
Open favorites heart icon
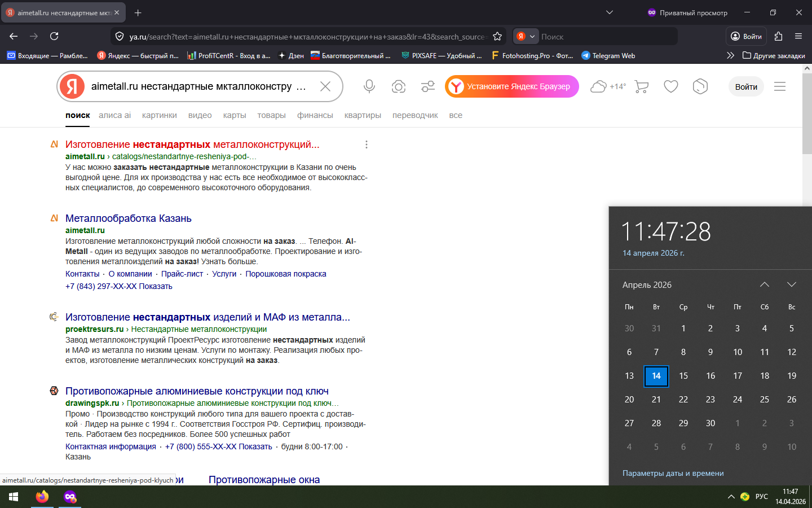tap(670, 86)
